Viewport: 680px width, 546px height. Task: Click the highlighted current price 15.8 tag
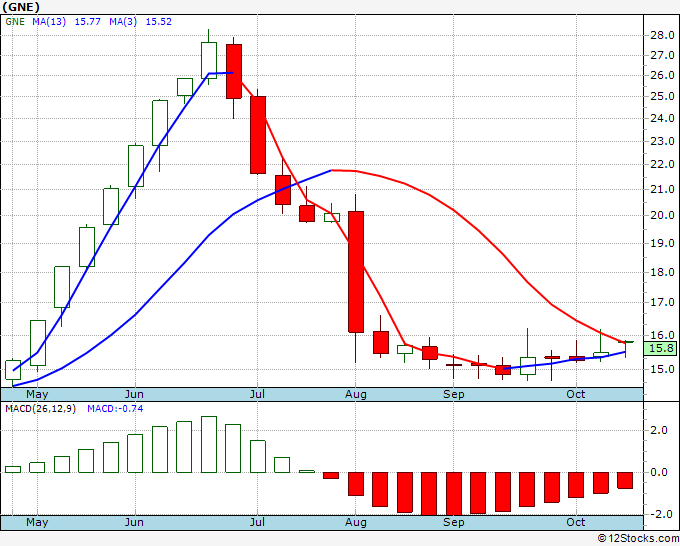(x=660, y=348)
